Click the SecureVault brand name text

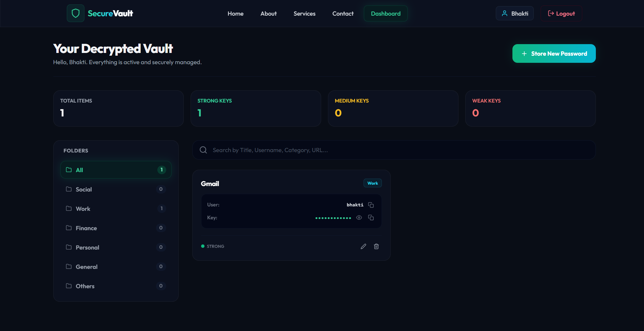(x=110, y=14)
